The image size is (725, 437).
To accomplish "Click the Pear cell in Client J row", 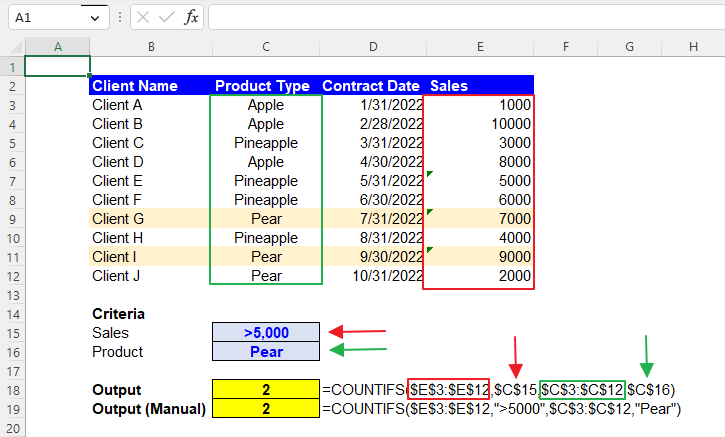I will coord(266,276).
